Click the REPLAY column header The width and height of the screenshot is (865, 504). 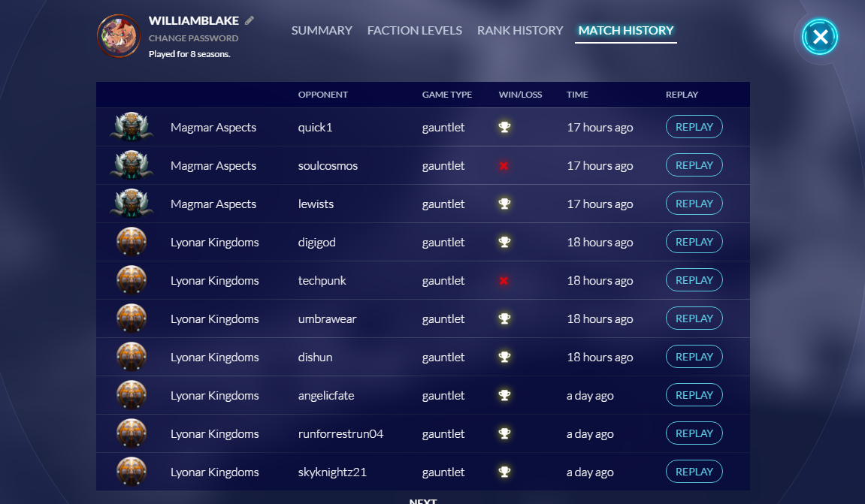point(682,95)
